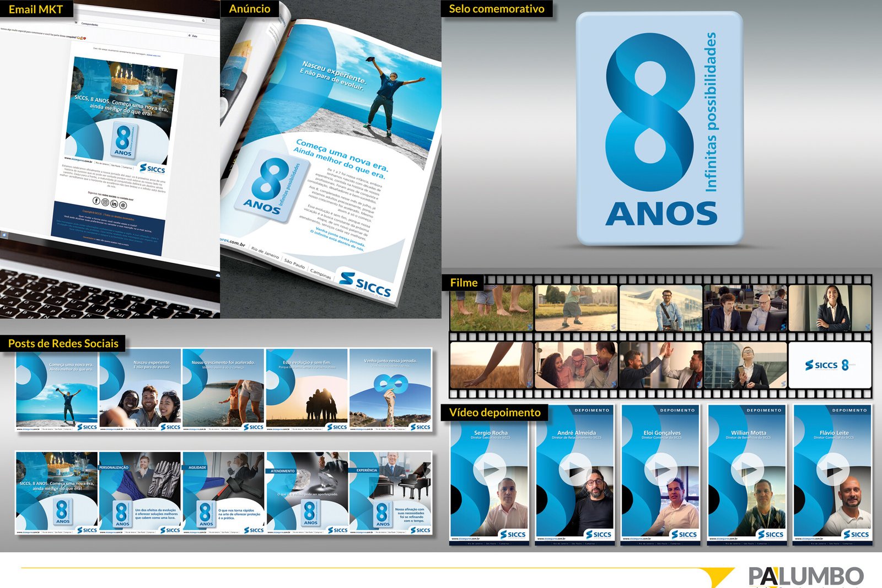Click the Facebook icon in the email

tap(96, 201)
